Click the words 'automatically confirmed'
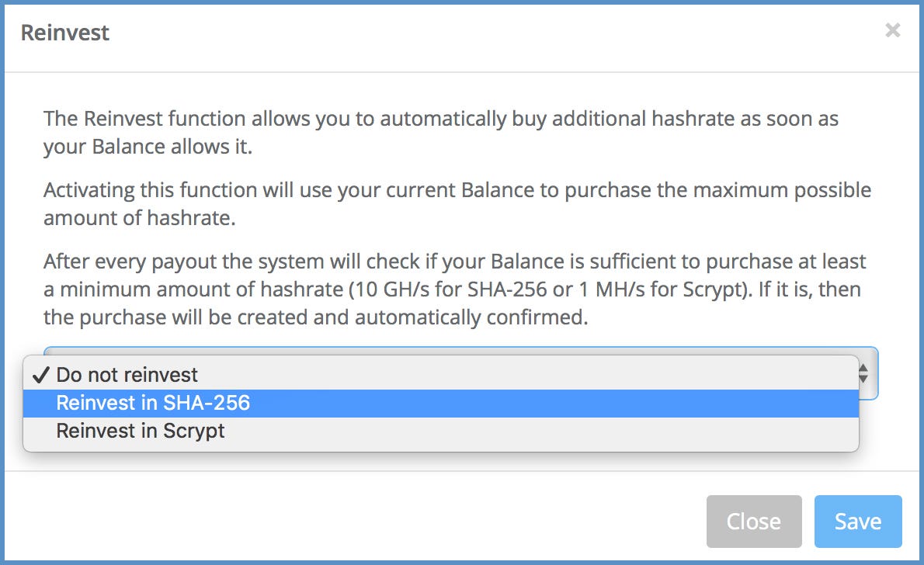 471,317
